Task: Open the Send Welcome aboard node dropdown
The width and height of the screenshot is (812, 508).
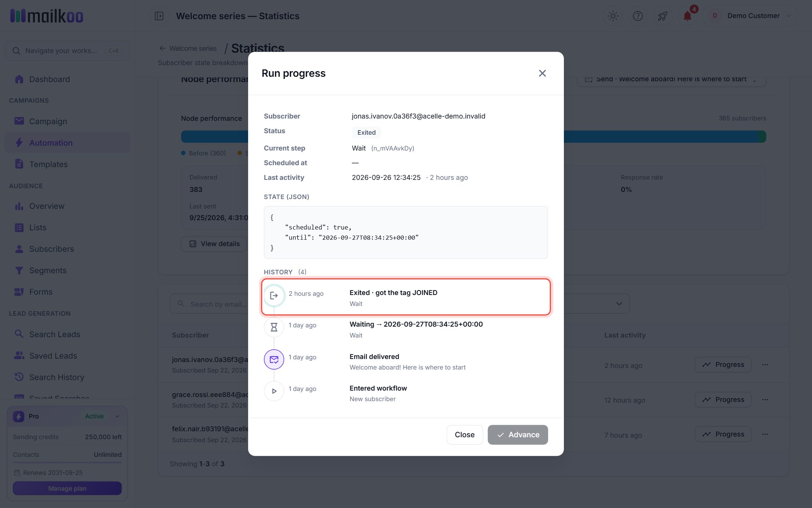Action: coord(671,79)
